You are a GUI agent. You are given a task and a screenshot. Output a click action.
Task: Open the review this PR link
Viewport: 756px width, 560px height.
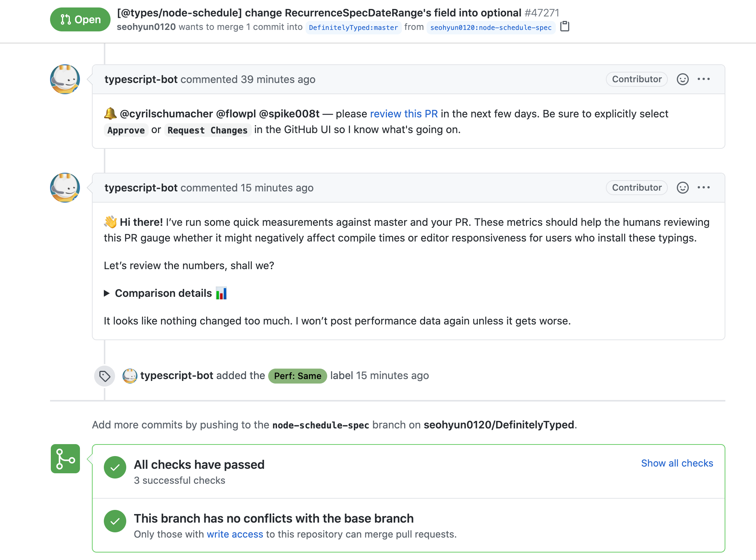pos(404,114)
